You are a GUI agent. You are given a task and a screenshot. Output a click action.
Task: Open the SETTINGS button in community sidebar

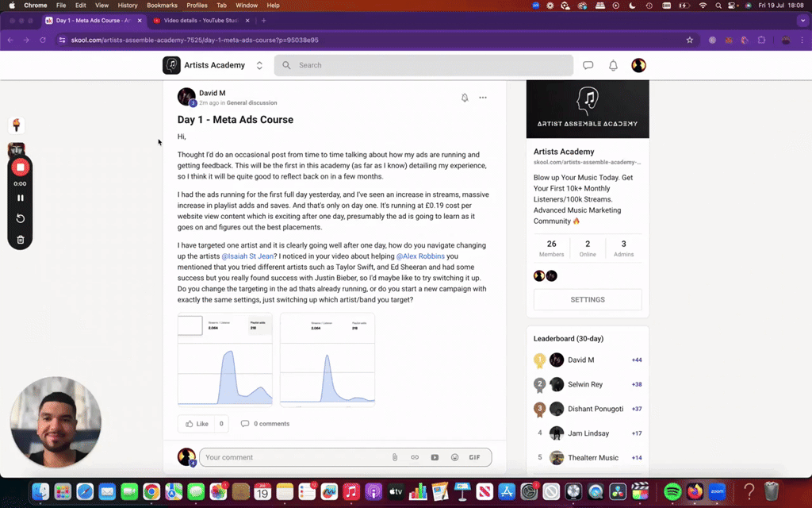[588, 299]
